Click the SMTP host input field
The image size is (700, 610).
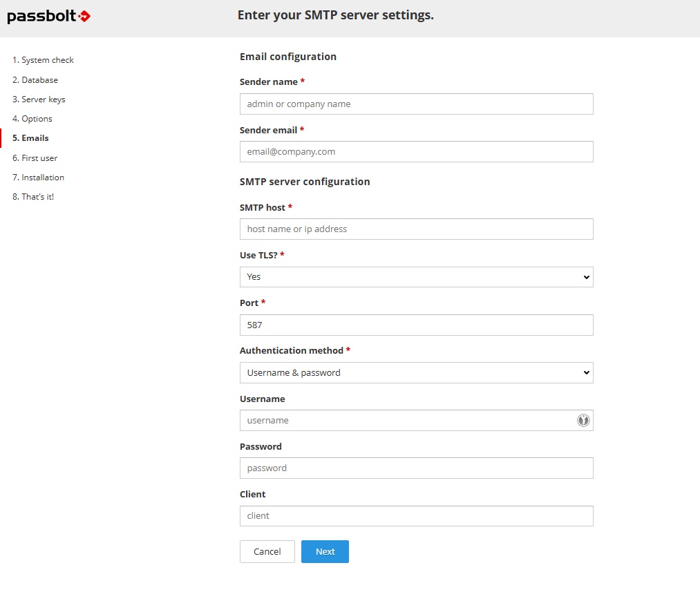[416, 229]
